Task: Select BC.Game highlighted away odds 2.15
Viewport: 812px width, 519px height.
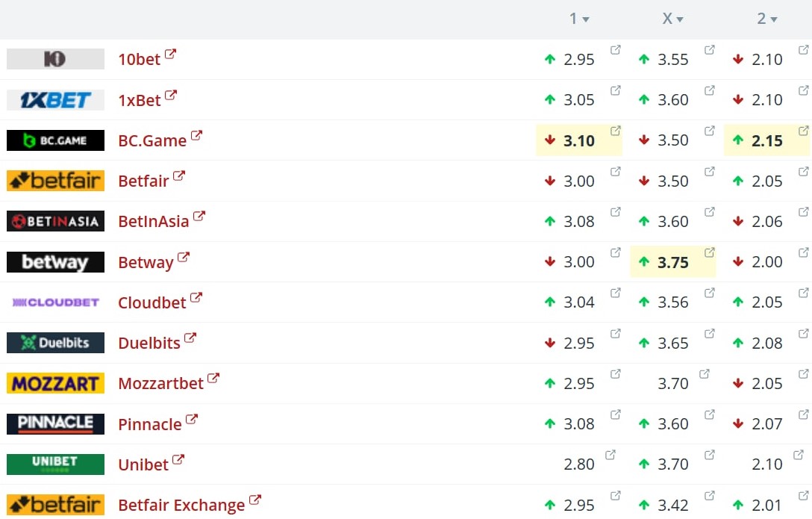Action: click(x=767, y=140)
